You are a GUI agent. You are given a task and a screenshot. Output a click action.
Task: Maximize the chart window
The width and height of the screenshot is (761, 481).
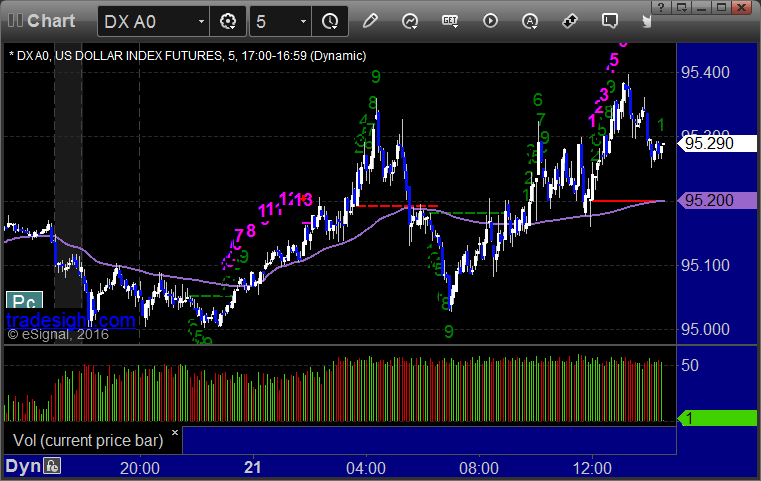click(721, 7)
